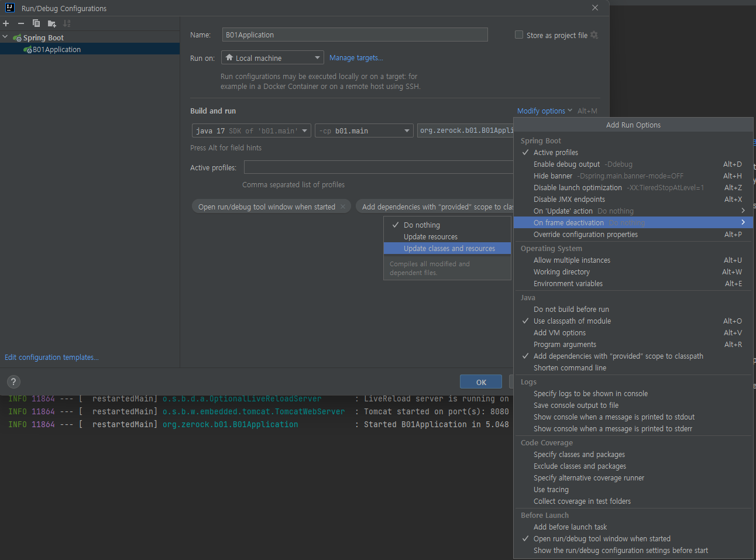756x560 pixels.
Task: Select Do not build before run
Action: pyautogui.click(x=633, y=309)
